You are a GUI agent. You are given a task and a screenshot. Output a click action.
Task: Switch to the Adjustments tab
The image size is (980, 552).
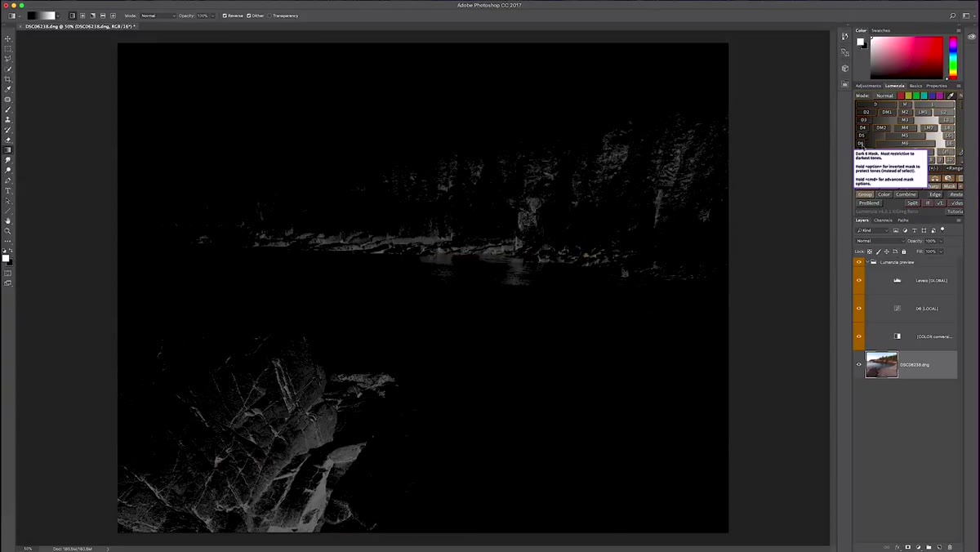click(868, 86)
